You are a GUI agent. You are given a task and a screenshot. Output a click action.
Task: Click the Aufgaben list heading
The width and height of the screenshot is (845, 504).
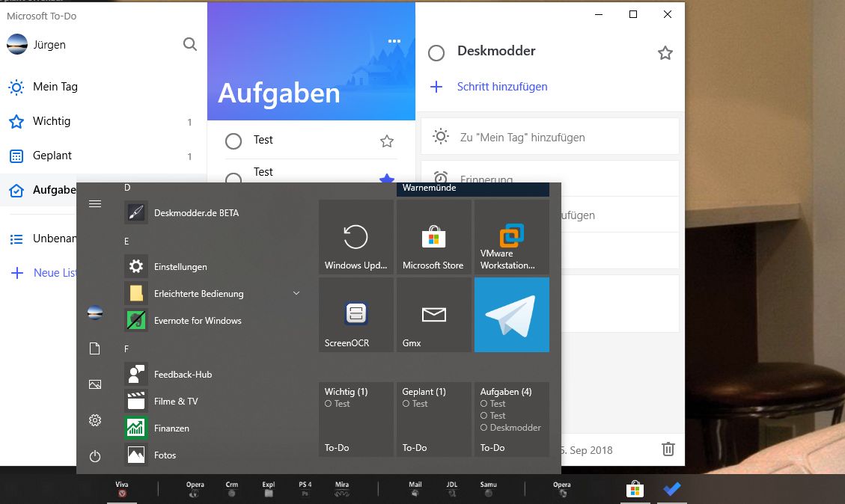(279, 93)
